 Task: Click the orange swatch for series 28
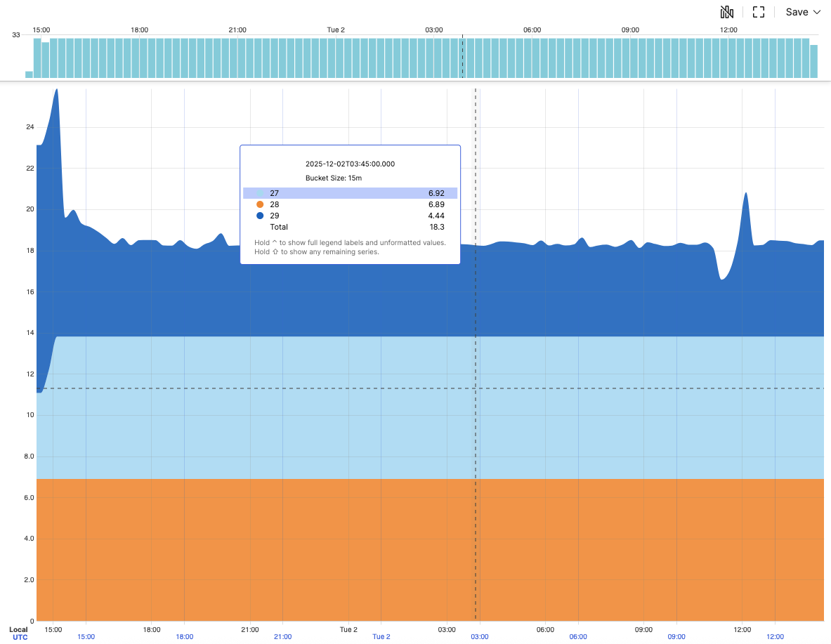[260, 204]
